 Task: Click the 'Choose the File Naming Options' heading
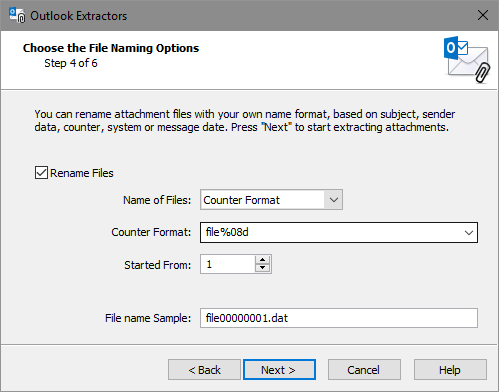pos(111,48)
